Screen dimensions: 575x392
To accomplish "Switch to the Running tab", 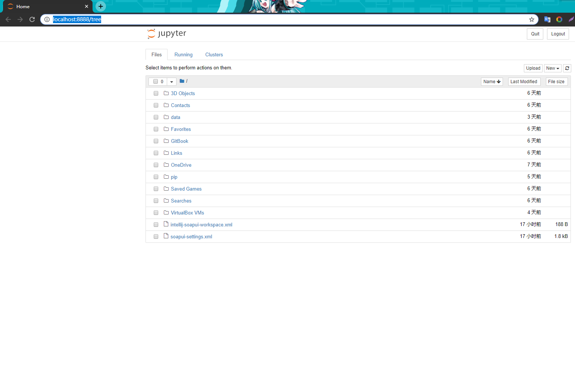I will 183,55.
